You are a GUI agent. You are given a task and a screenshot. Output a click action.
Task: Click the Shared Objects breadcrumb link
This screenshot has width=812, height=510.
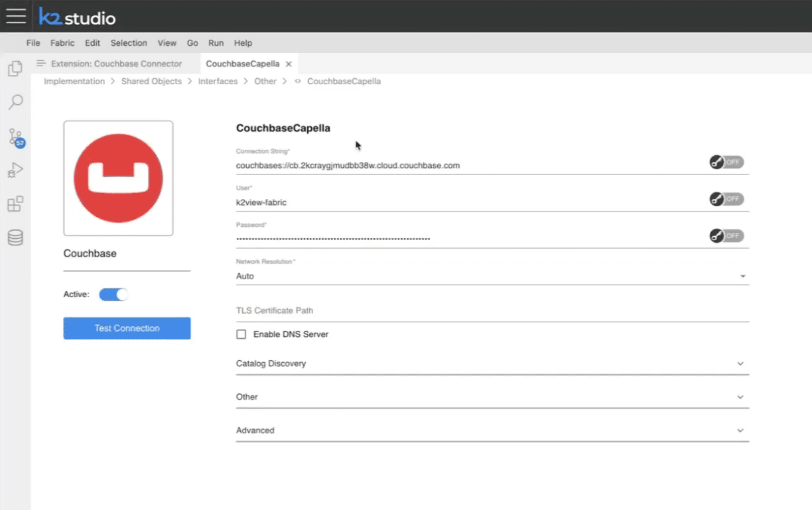click(151, 81)
